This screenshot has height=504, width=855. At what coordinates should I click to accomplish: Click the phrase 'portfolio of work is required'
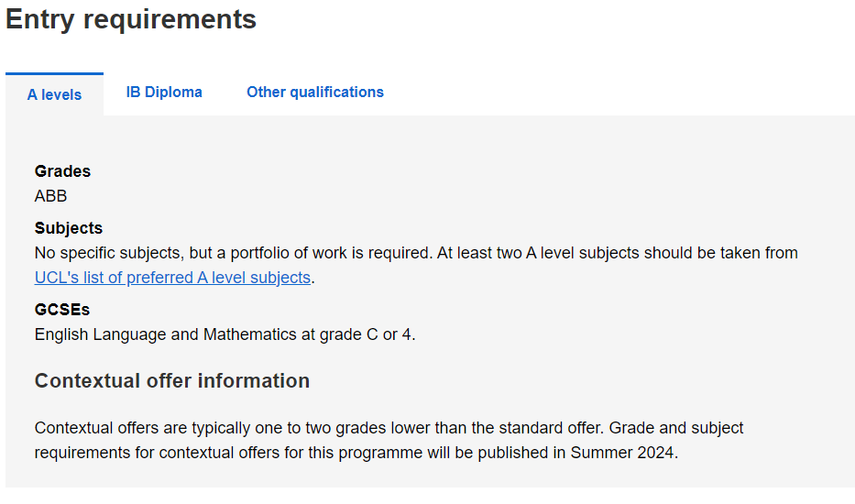pos(330,253)
